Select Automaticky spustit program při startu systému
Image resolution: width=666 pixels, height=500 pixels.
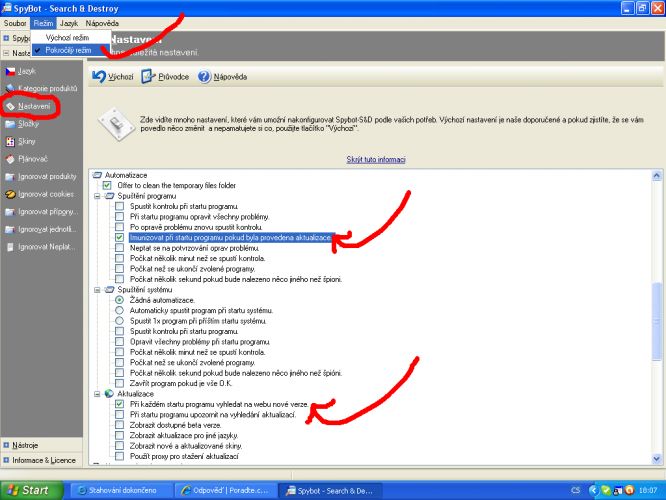[119, 311]
